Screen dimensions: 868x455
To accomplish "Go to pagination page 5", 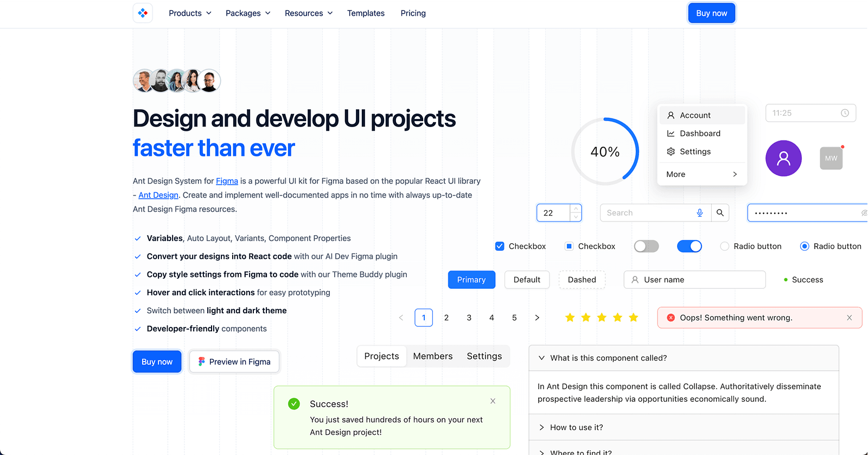I will point(514,318).
